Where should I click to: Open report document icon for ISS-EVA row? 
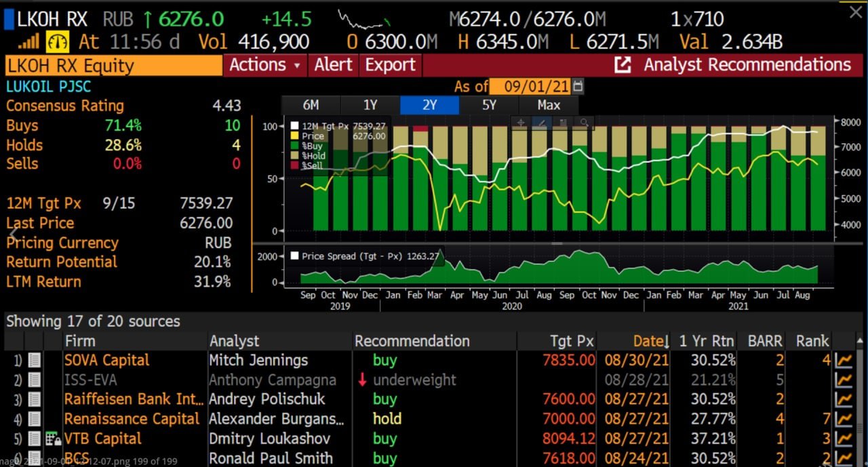pos(35,380)
